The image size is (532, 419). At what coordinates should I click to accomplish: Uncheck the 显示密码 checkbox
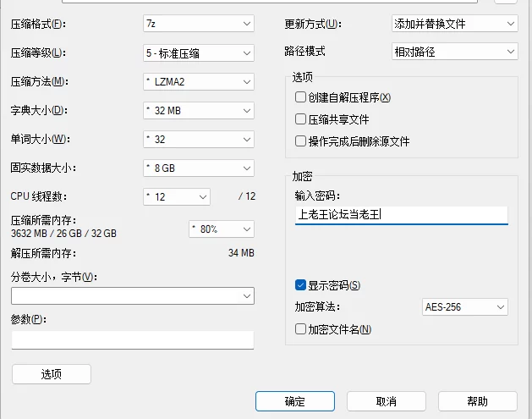coord(301,285)
